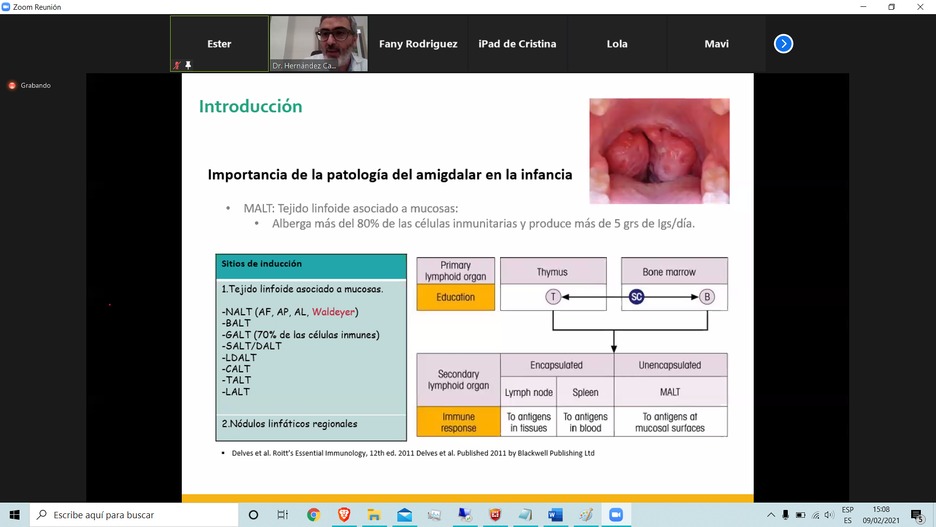
Task: Click the Windows search box
Action: (135, 515)
